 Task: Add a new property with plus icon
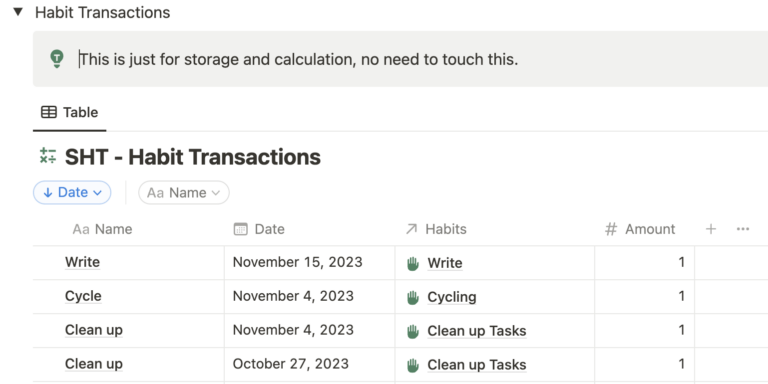[x=711, y=229]
